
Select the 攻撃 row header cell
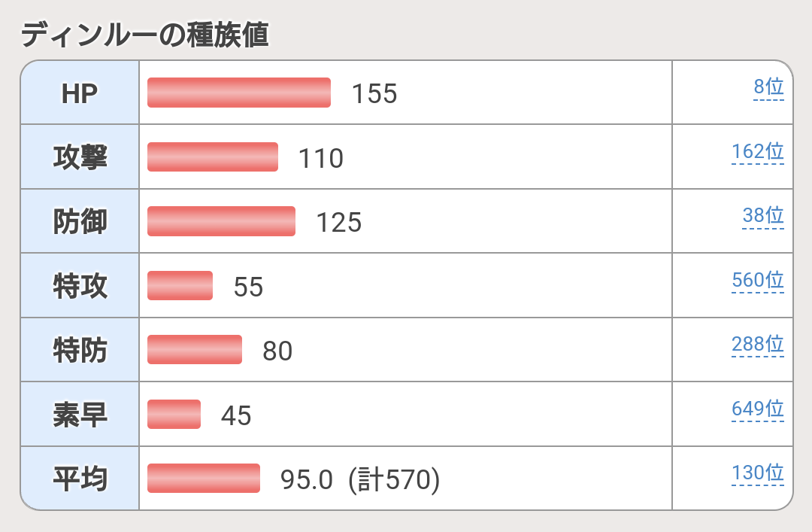coord(80,157)
